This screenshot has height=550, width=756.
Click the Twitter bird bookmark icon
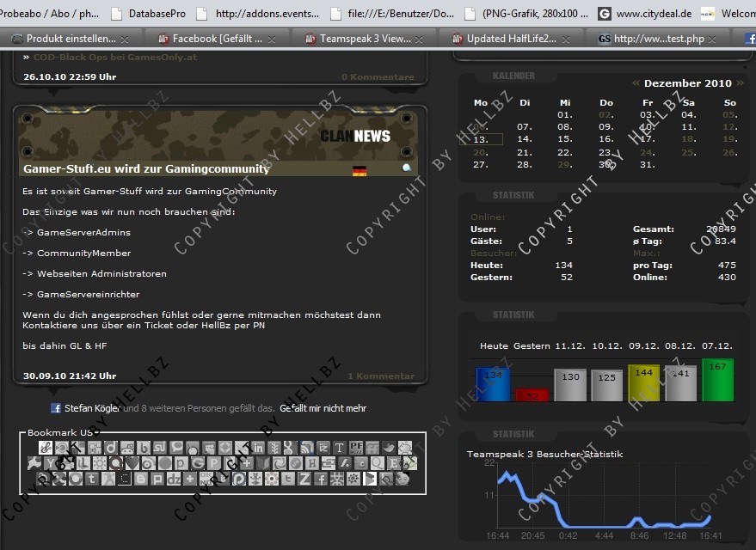(389, 448)
